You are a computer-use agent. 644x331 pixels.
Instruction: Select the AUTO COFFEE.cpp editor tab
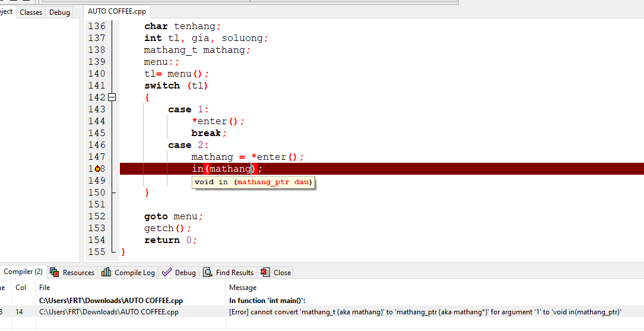pos(116,11)
